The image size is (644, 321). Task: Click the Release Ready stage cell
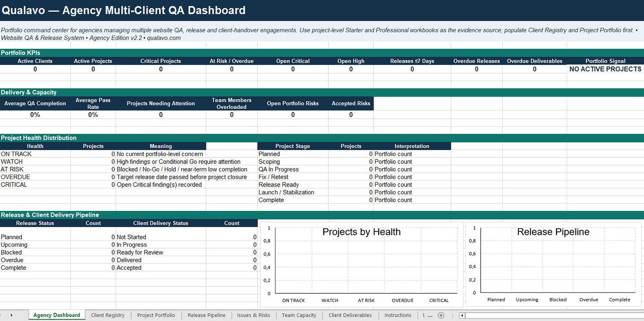coord(293,185)
